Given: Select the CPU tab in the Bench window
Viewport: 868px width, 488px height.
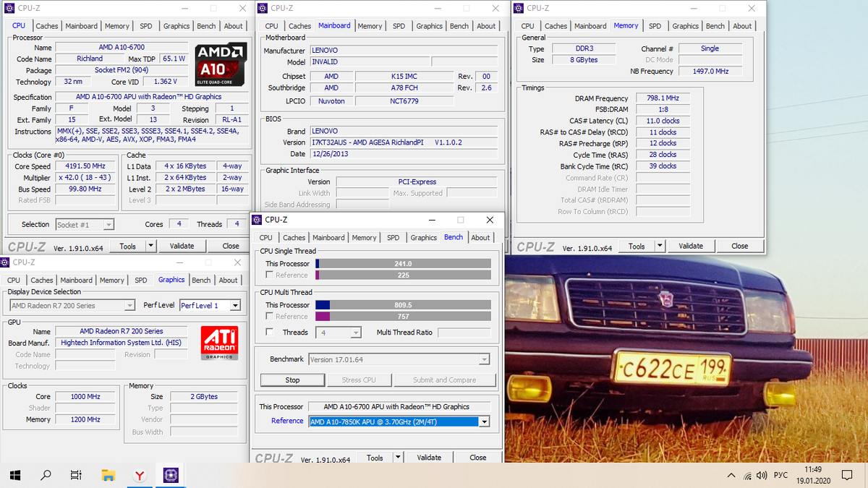Looking at the screenshot, I should [x=266, y=238].
